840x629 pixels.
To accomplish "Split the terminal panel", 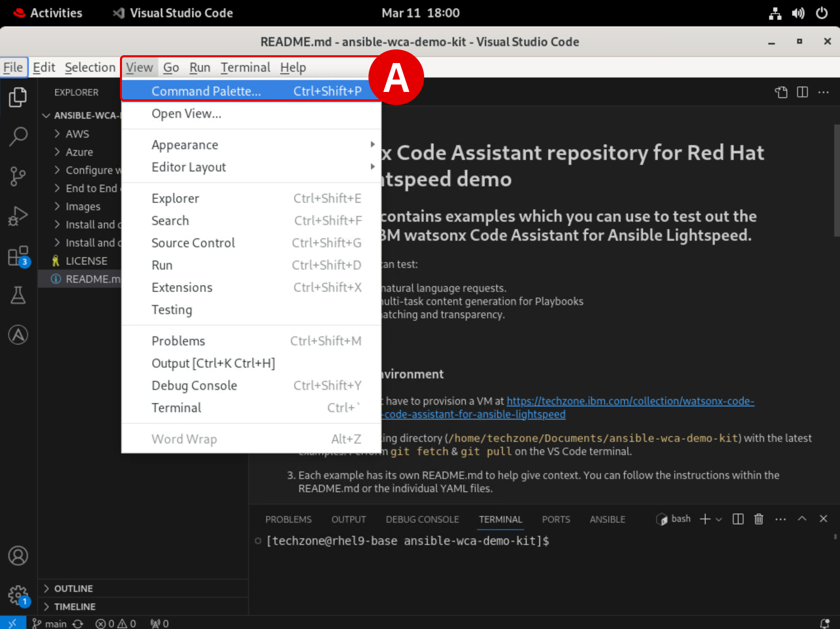I will tap(738, 519).
